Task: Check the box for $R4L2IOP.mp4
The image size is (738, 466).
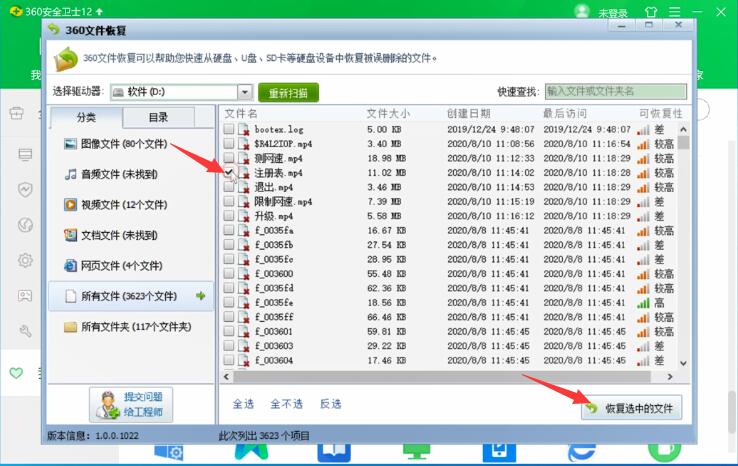Action: (x=229, y=144)
